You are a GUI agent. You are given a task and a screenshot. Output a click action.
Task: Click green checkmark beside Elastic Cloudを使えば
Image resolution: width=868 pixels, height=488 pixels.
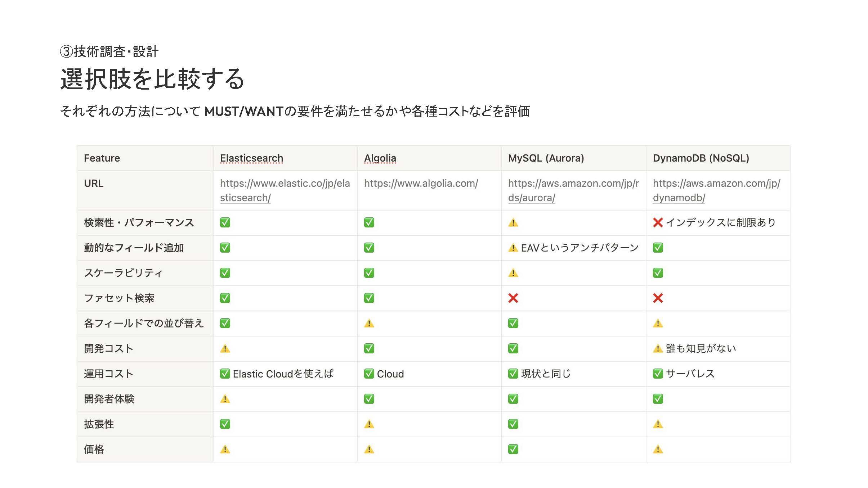[225, 374]
